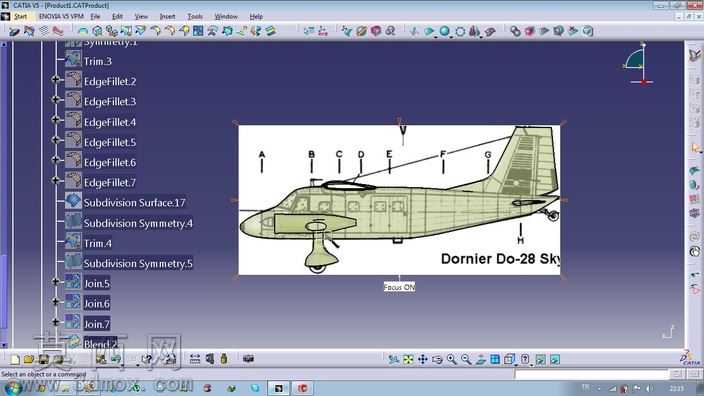Open the View menu
The height and width of the screenshot is (396, 704).
click(x=141, y=16)
